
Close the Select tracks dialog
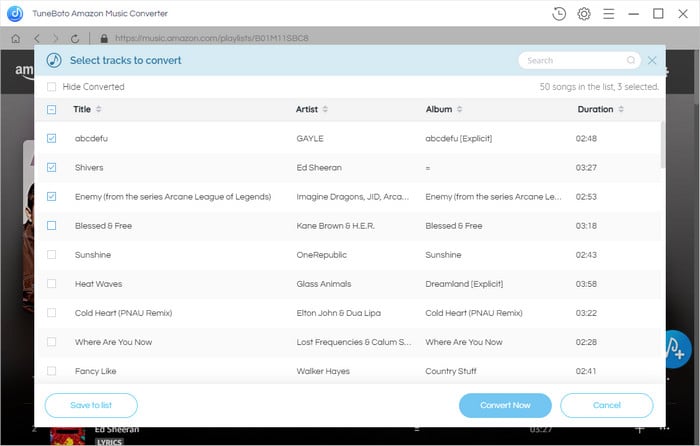[x=652, y=60]
